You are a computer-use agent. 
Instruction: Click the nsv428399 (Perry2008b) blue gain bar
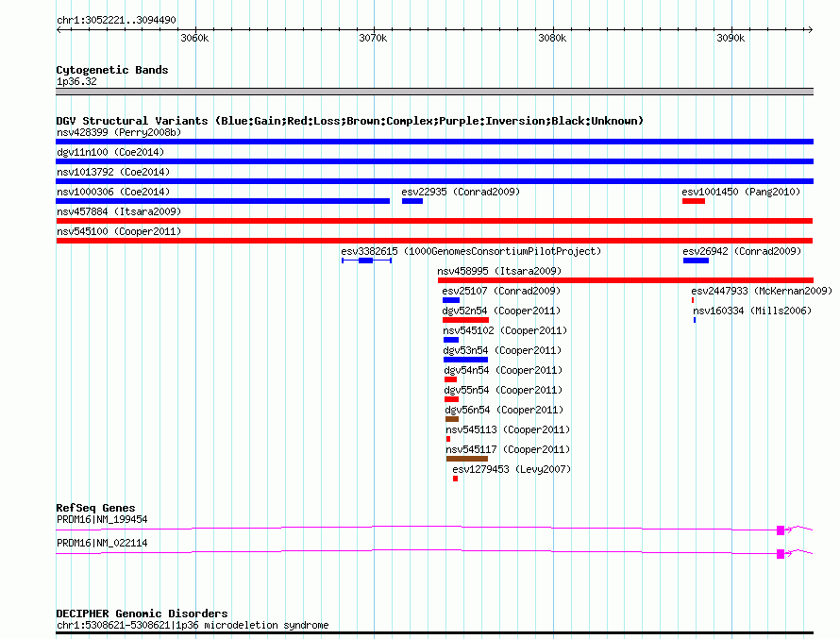[x=434, y=142]
